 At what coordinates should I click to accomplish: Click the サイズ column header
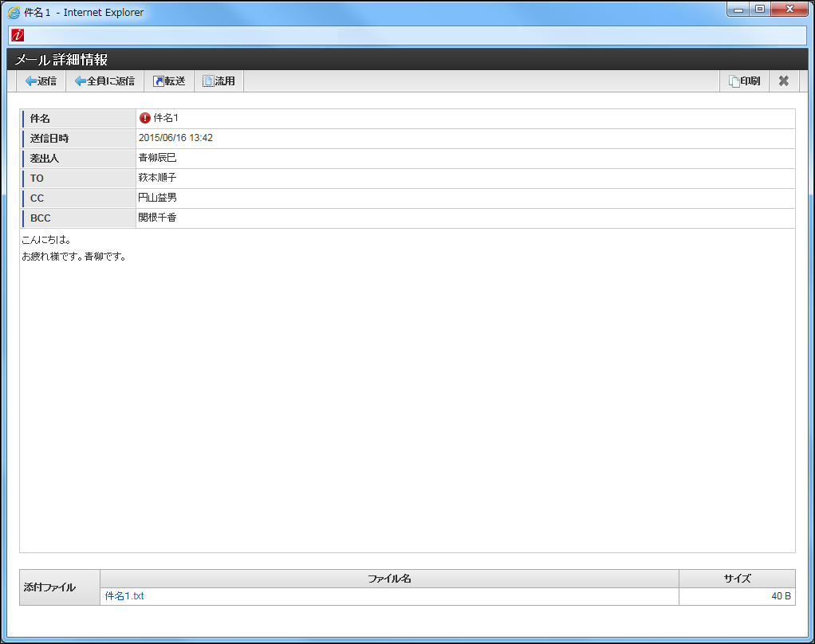click(737, 579)
